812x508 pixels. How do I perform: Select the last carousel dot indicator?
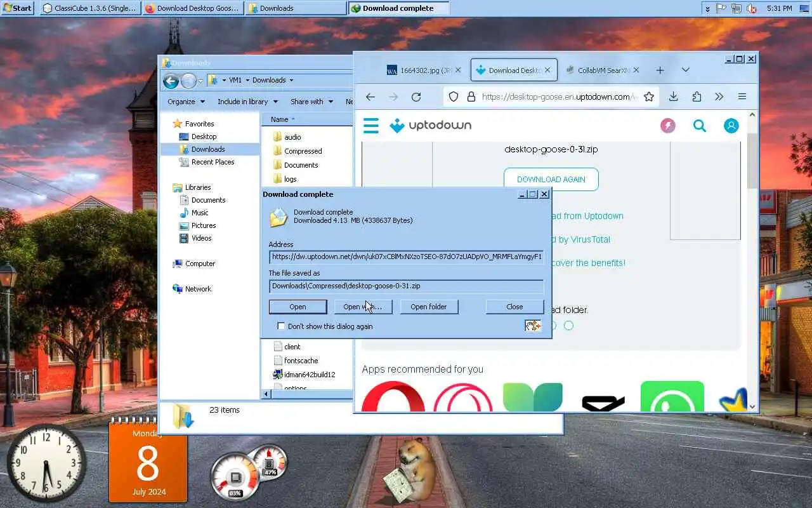[568, 326]
